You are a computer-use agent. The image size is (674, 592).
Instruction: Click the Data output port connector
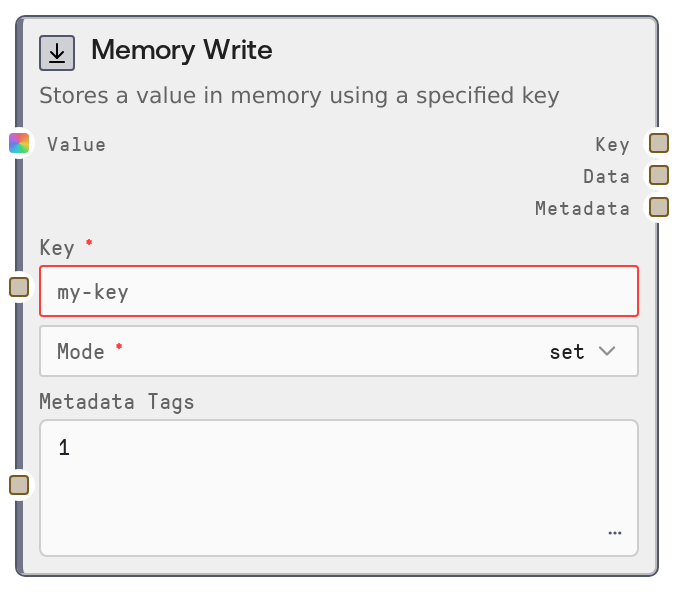(658, 175)
